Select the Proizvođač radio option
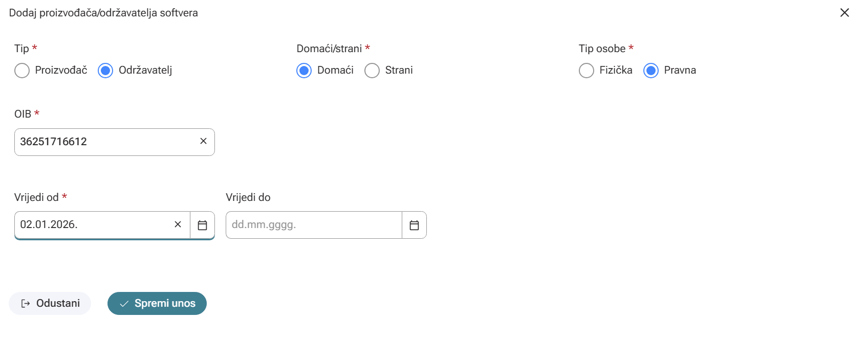The height and width of the screenshot is (340, 868). pos(22,71)
